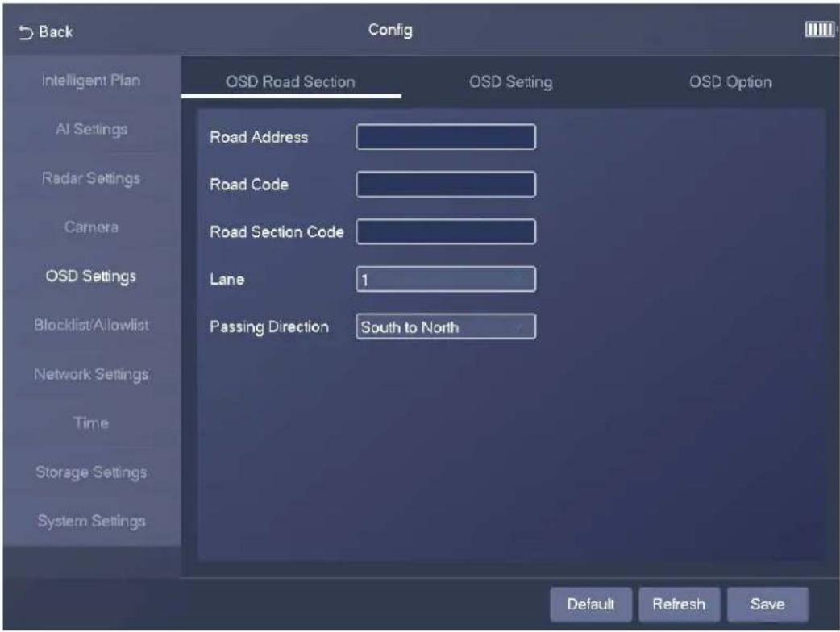Focus the Road Code input field

[446, 185]
